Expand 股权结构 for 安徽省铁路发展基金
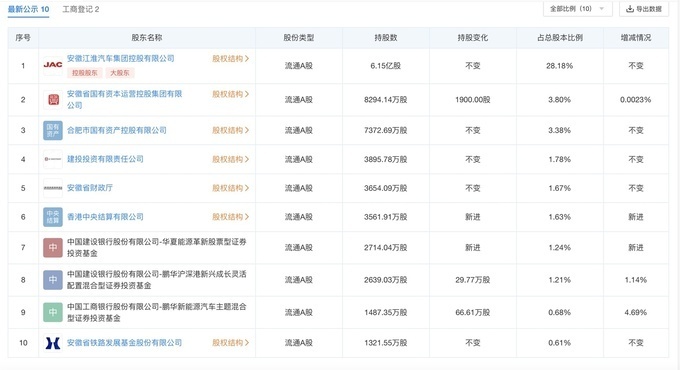The image size is (680, 370). [230, 343]
